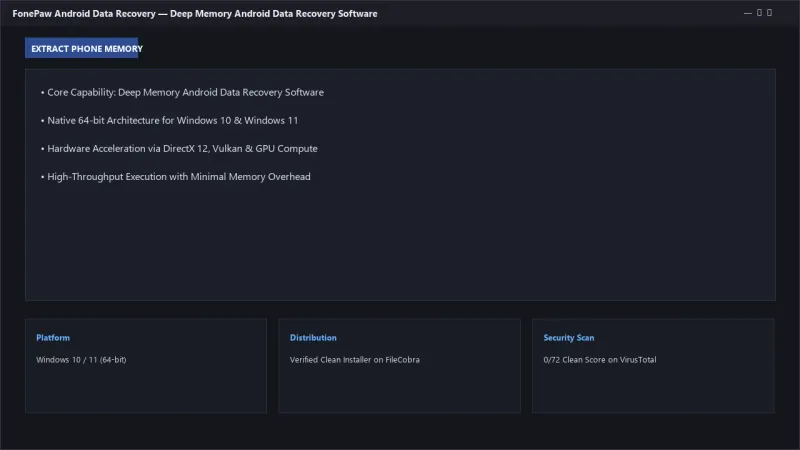Select 'Windows 10 / 11 (64-bit)' text

[81, 360]
